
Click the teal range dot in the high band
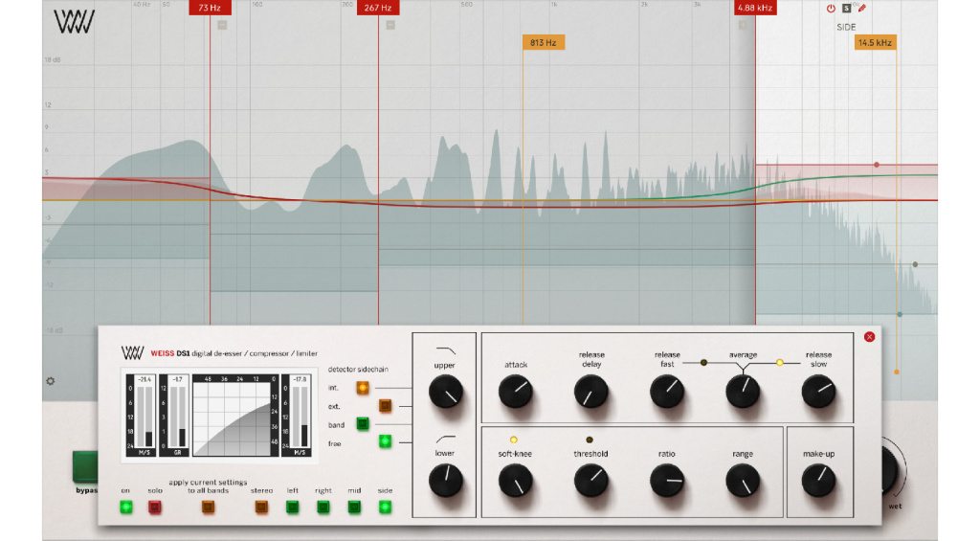click(x=900, y=314)
